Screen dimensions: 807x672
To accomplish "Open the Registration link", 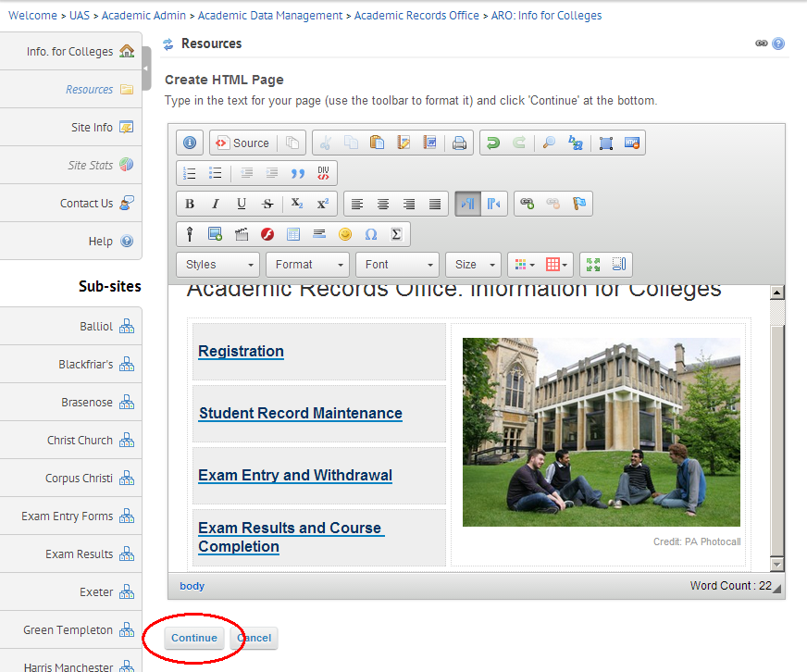I will [x=241, y=351].
